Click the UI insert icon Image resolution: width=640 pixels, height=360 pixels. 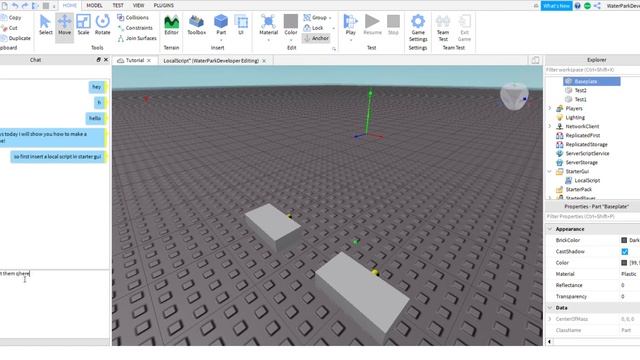pos(241,25)
